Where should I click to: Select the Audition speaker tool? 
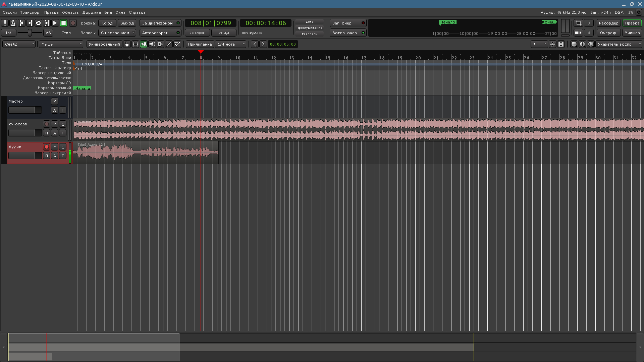pyautogui.click(x=152, y=44)
